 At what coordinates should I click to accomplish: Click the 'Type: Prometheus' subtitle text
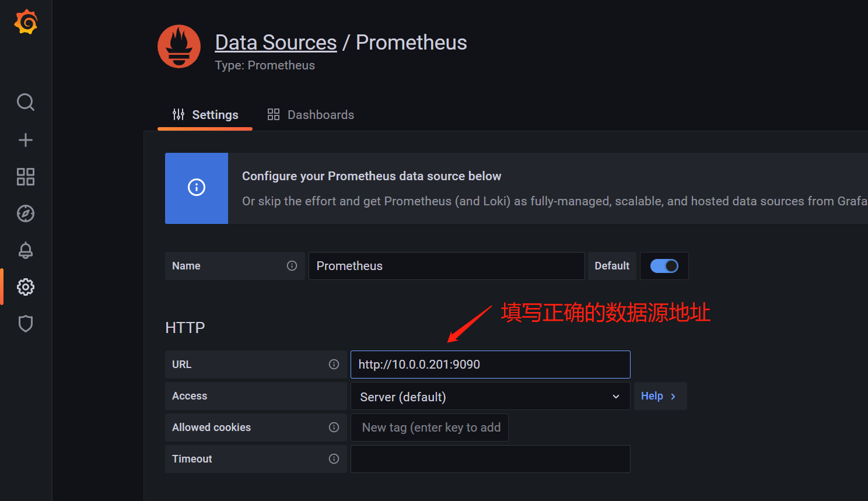[x=265, y=65]
